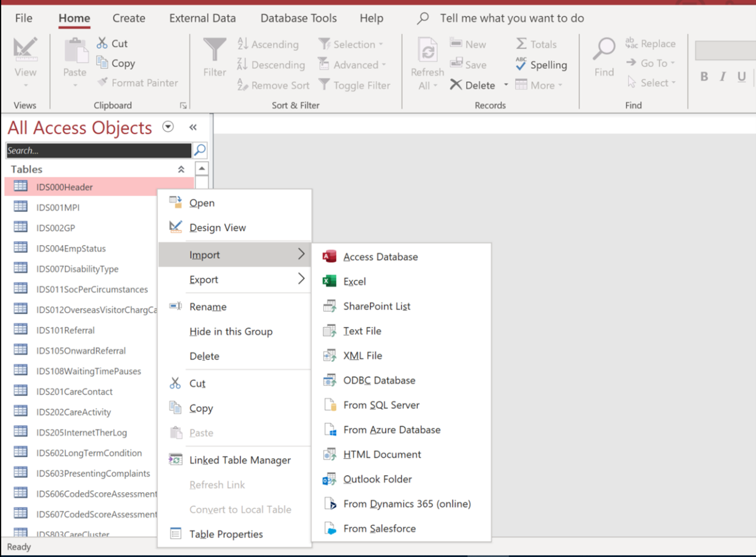Click the Totals sigma icon
Viewport: 756px width, 557px height.
(x=521, y=44)
